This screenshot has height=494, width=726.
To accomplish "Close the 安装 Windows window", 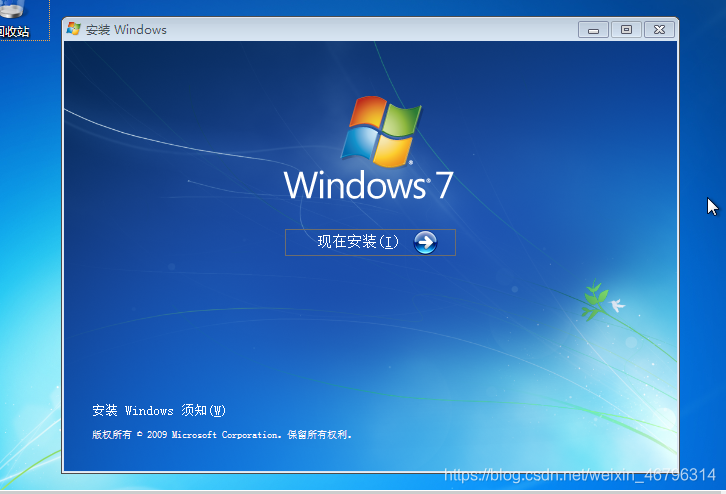I will pyautogui.click(x=659, y=30).
